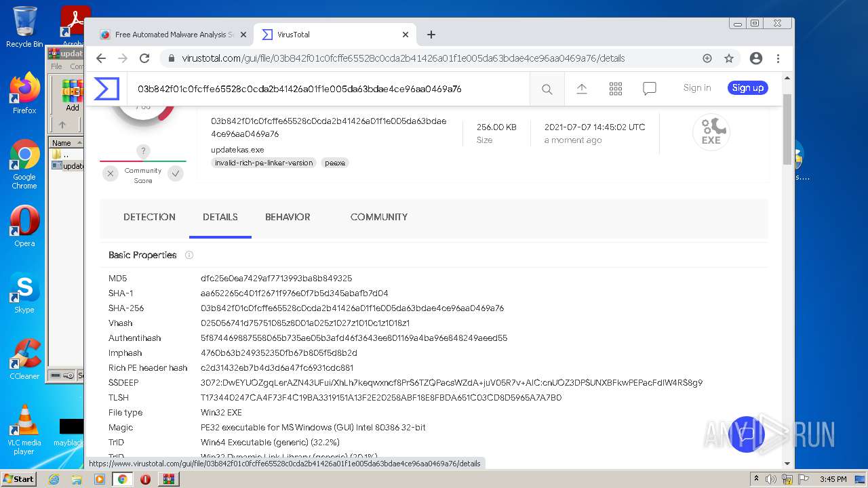Click the upload file icon

[582, 88]
